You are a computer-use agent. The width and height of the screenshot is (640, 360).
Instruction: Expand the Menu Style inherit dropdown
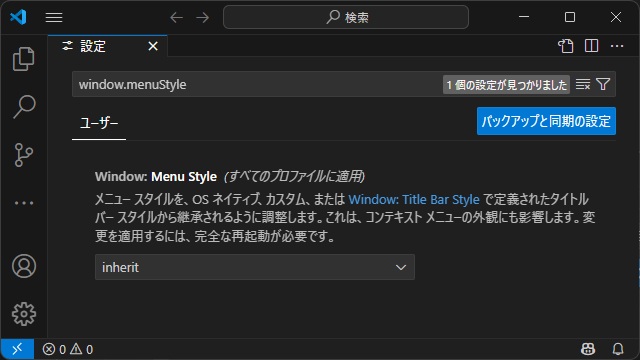(x=255, y=267)
